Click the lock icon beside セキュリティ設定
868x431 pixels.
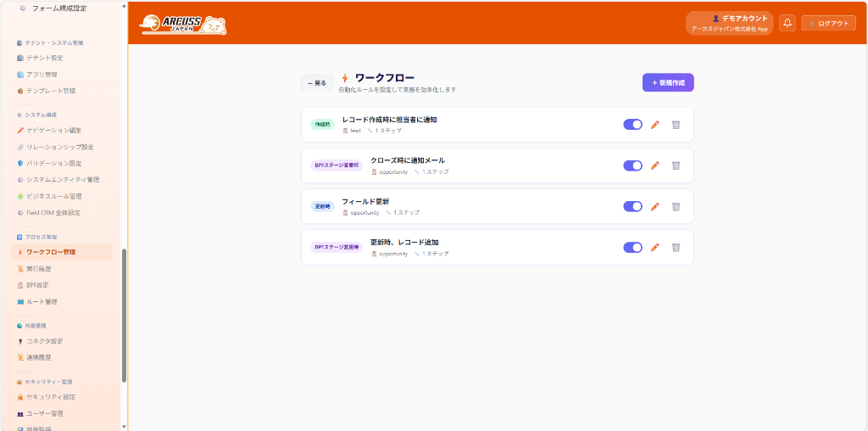click(x=20, y=397)
